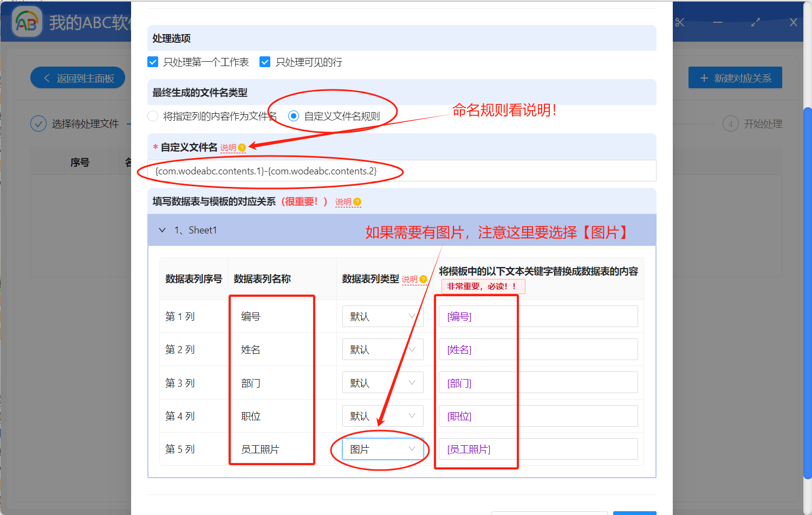
Task: Open the help icon beside 自定义文件名 说明
Action: point(242,147)
